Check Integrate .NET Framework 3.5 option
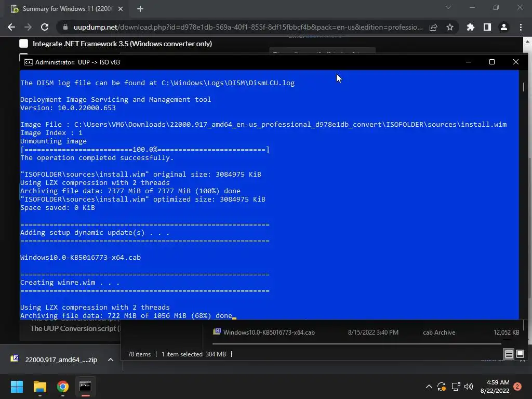 (x=24, y=44)
